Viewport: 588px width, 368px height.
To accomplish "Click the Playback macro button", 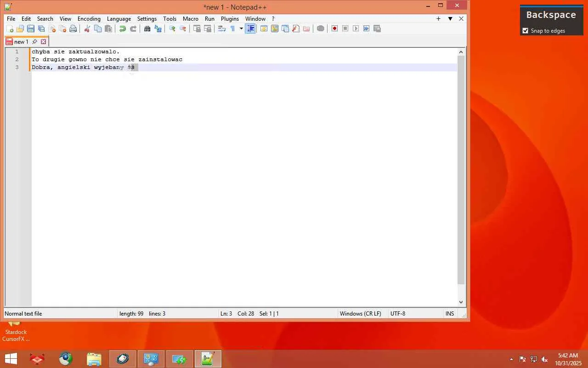I will (x=356, y=29).
